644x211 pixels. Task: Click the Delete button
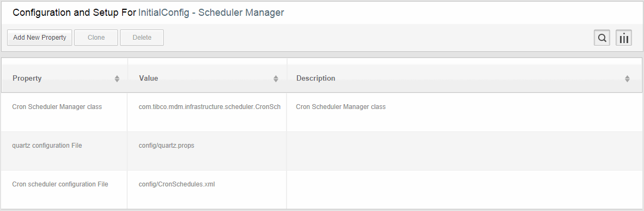click(x=142, y=38)
